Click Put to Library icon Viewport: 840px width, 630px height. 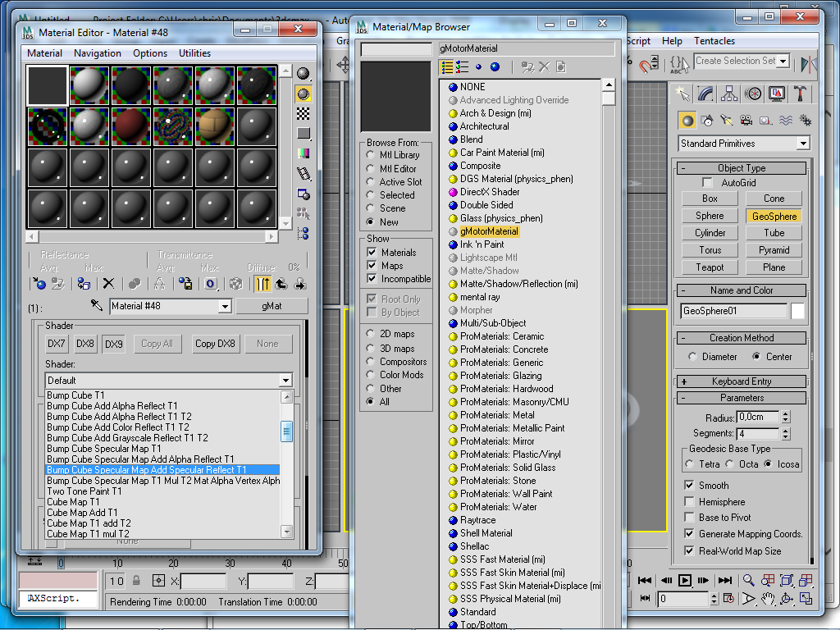point(185,283)
